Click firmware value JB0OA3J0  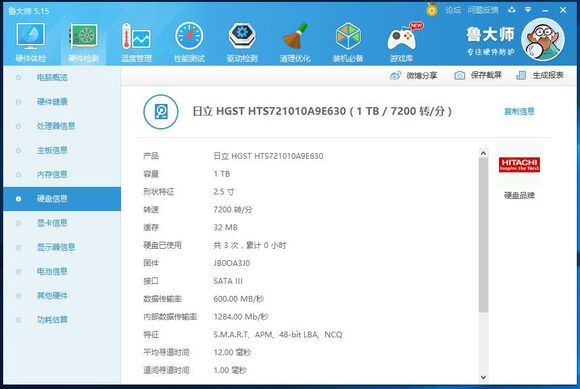tap(232, 263)
